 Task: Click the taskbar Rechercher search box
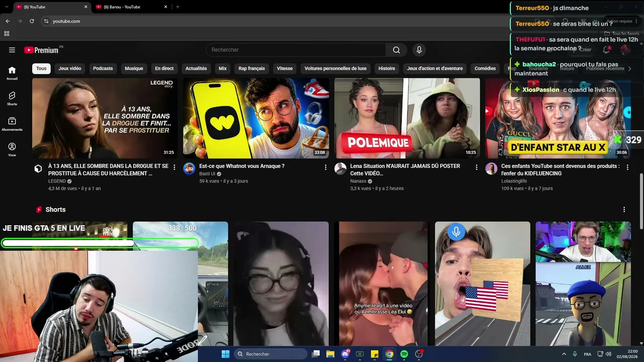point(271,354)
